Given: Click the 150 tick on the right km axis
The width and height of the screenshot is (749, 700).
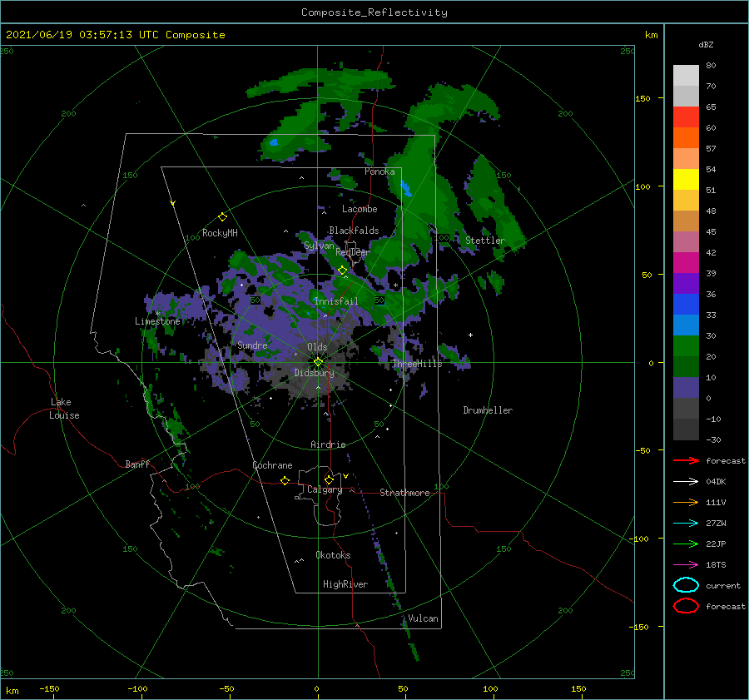Looking at the screenshot, I should pos(643,98).
